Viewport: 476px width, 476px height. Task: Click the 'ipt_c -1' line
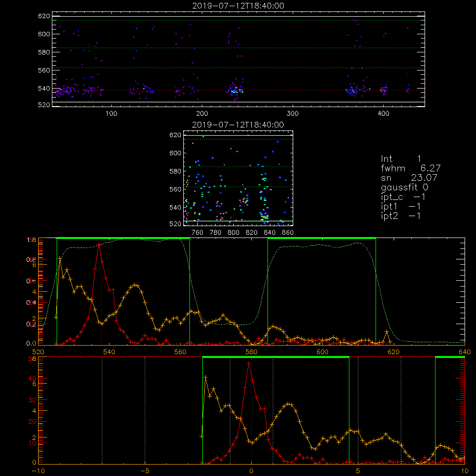[403, 197]
